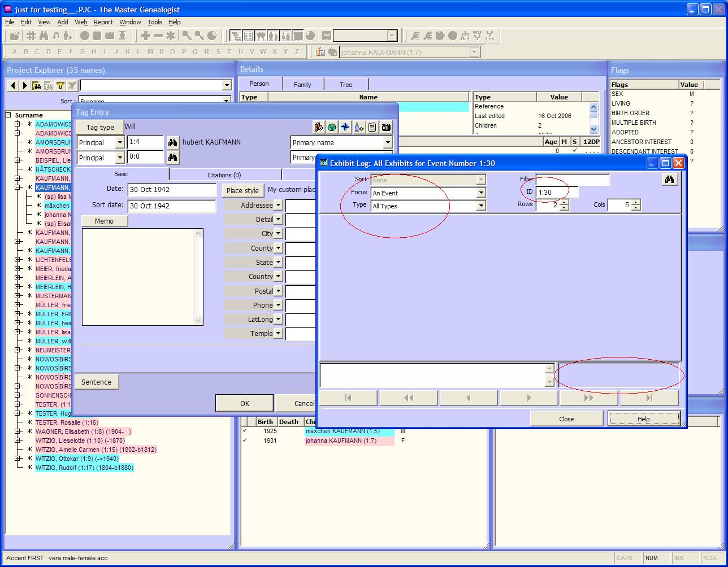Click the door icon in Tag Entry toolbar
This screenshot has height=567, width=728.
pos(318,127)
